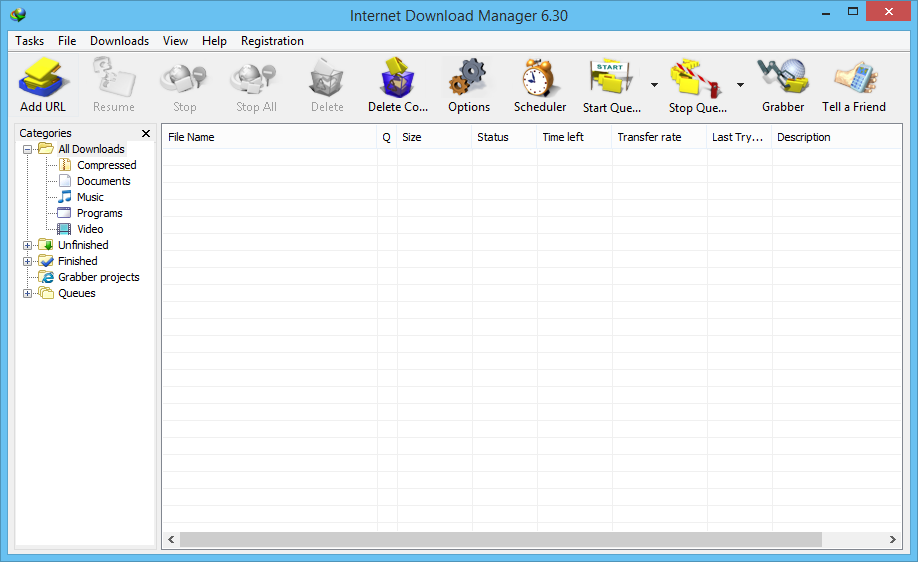
Task: Click the Resume toolbar icon
Action: click(x=114, y=78)
